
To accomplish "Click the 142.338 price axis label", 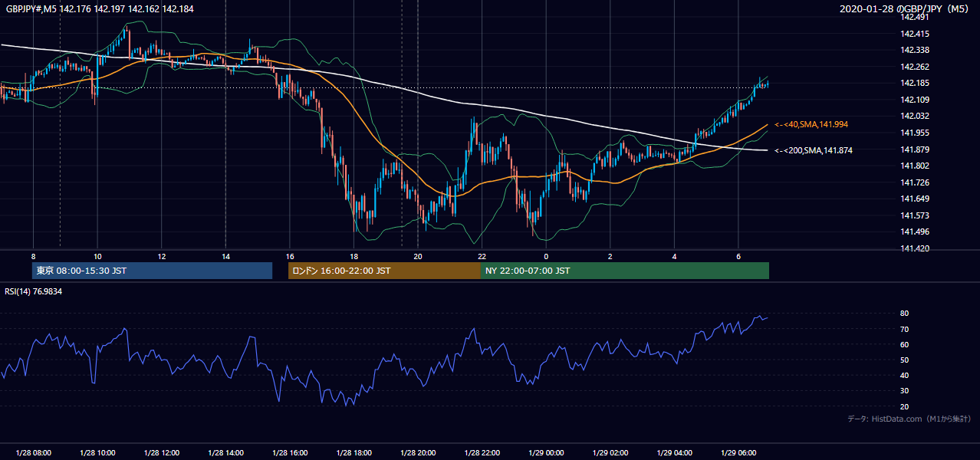I will [x=914, y=50].
